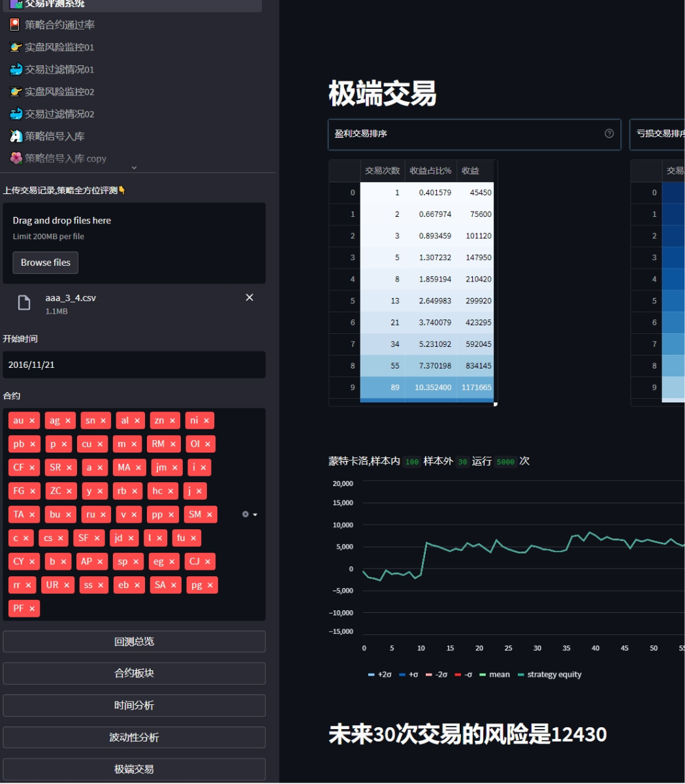Click the Browse files button
The height and width of the screenshot is (784, 685).
click(x=46, y=263)
